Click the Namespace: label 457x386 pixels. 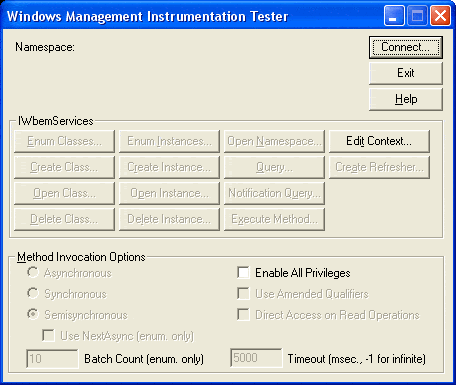point(45,47)
